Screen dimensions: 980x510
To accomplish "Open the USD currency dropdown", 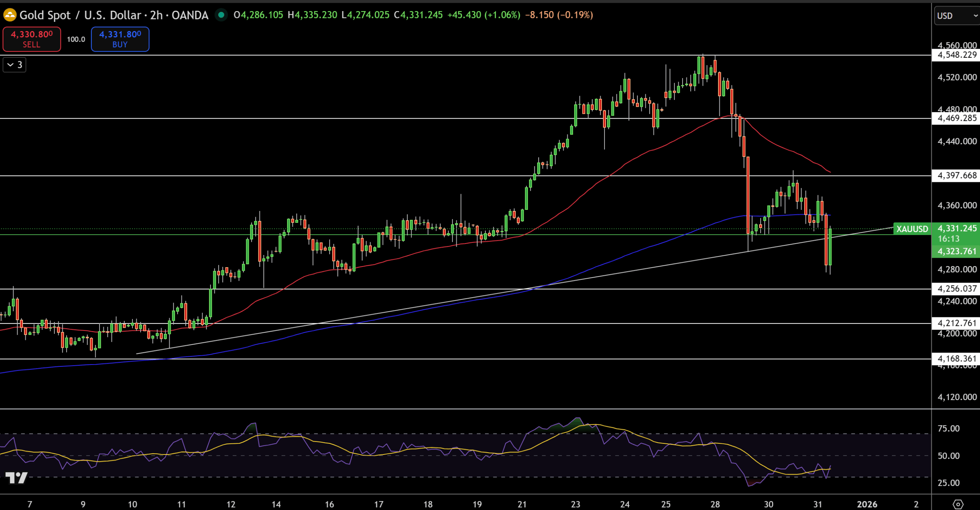I will point(957,16).
